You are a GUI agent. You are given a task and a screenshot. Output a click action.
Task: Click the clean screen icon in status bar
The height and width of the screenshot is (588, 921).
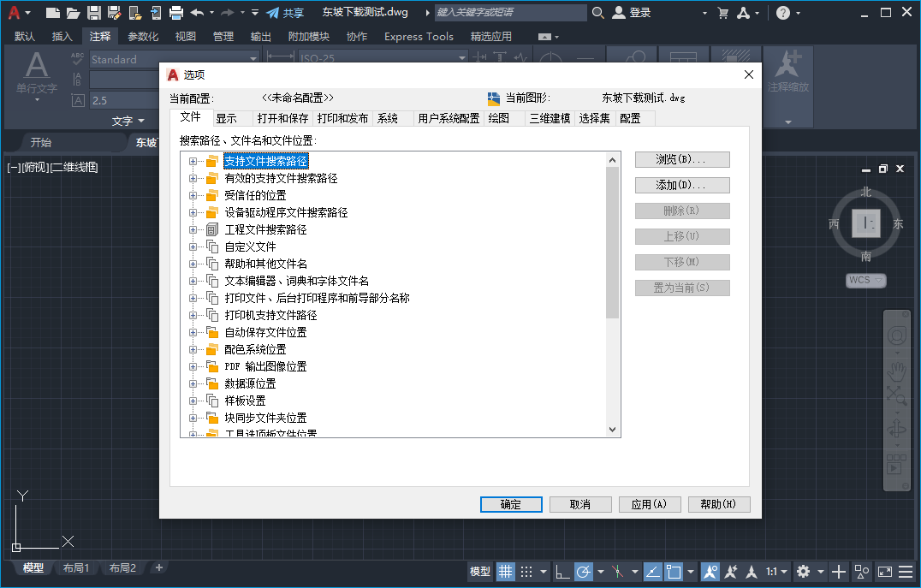tap(883, 572)
